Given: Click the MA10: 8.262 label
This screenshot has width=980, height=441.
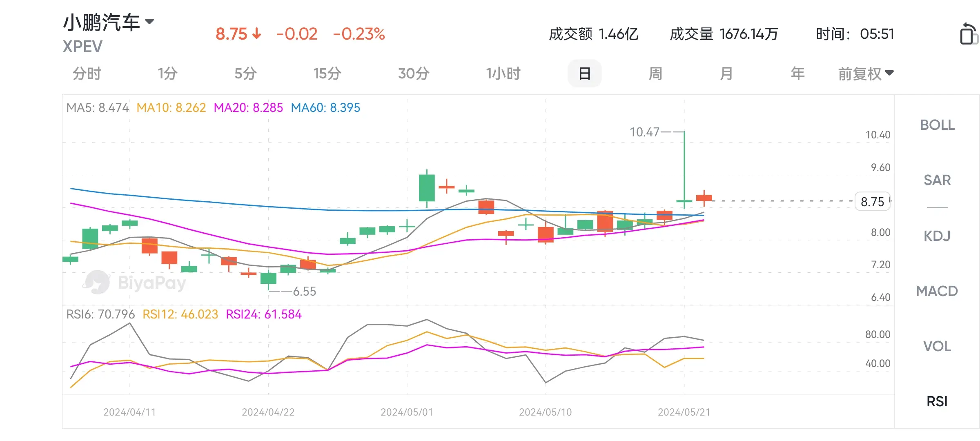Looking at the screenshot, I should click(x=171, y=108).
